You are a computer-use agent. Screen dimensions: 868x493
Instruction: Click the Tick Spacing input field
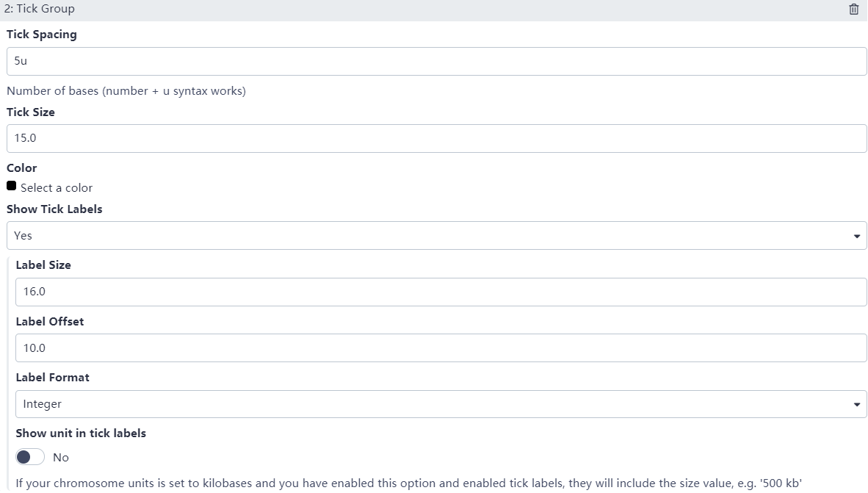click(436, 62)
